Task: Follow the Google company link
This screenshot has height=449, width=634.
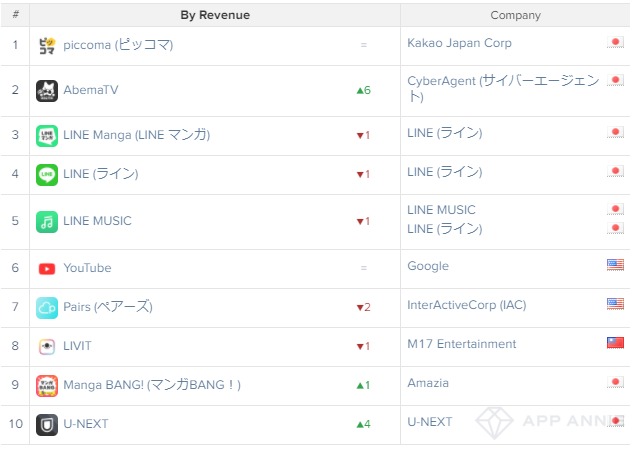Action: click(428, 266)
